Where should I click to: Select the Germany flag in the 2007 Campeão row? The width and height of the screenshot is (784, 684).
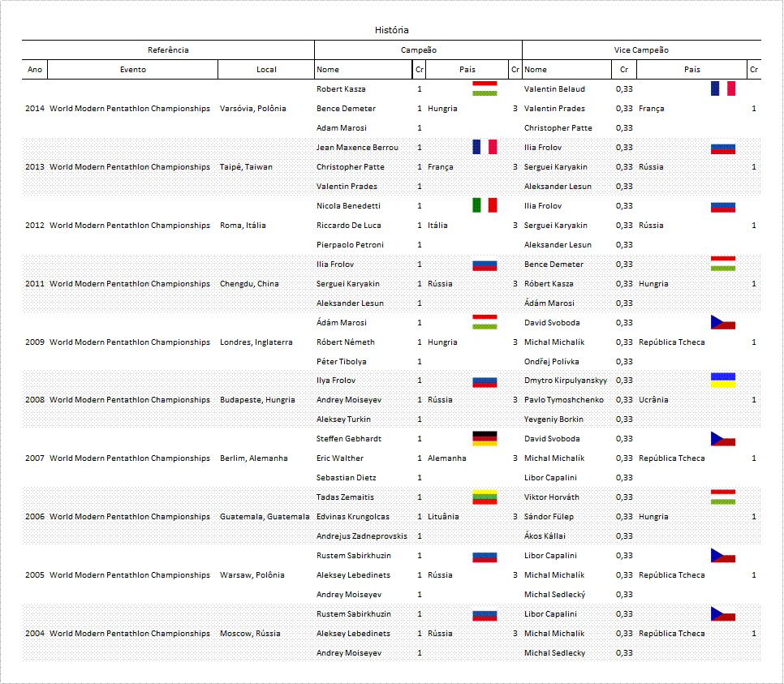pos(485,438)
